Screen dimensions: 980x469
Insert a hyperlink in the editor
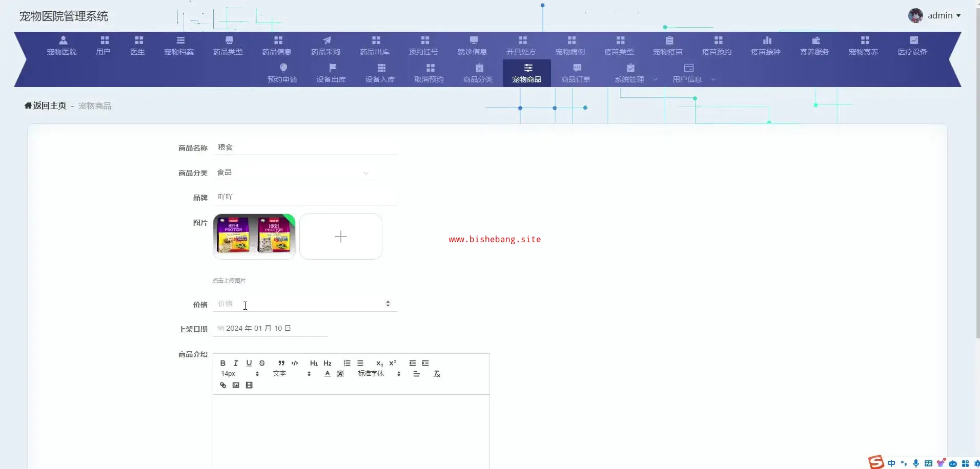pyautogui.click(x=223, y=385)
